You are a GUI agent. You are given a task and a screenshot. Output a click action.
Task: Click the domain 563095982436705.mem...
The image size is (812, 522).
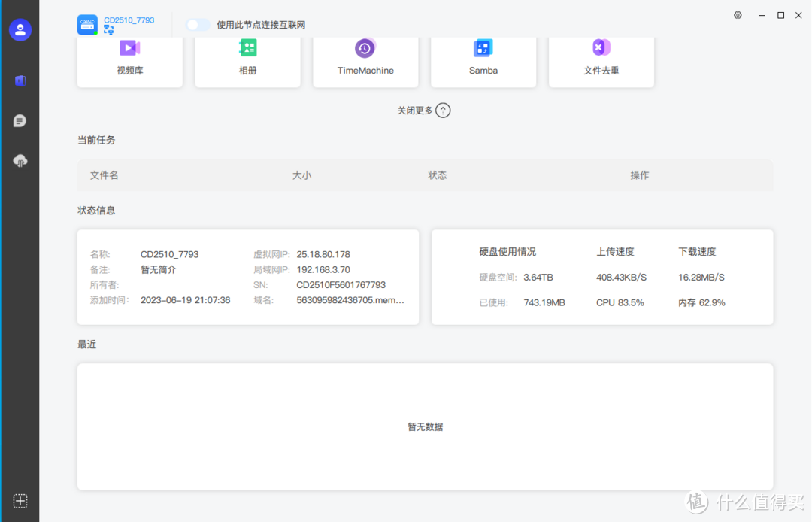[x=350, y=300]
